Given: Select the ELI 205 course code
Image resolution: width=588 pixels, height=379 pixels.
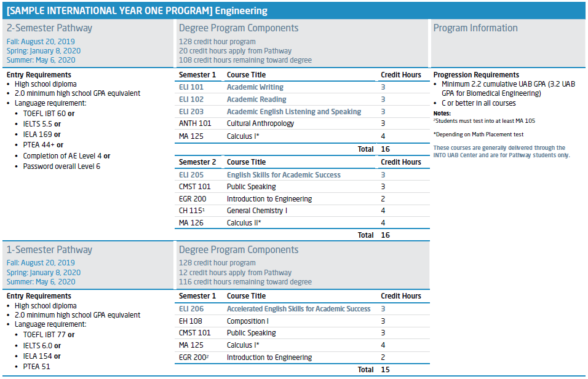Looking at the screenshot, I should (191, 175).
